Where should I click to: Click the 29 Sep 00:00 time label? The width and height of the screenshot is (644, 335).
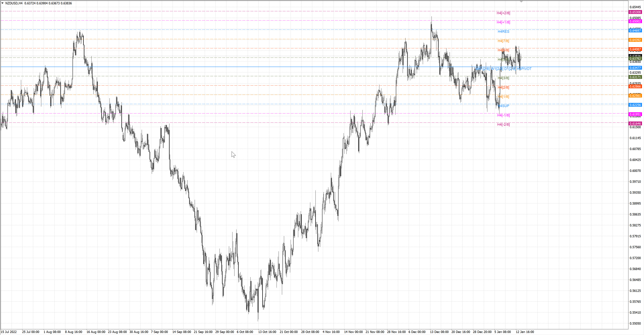point(225,332)
